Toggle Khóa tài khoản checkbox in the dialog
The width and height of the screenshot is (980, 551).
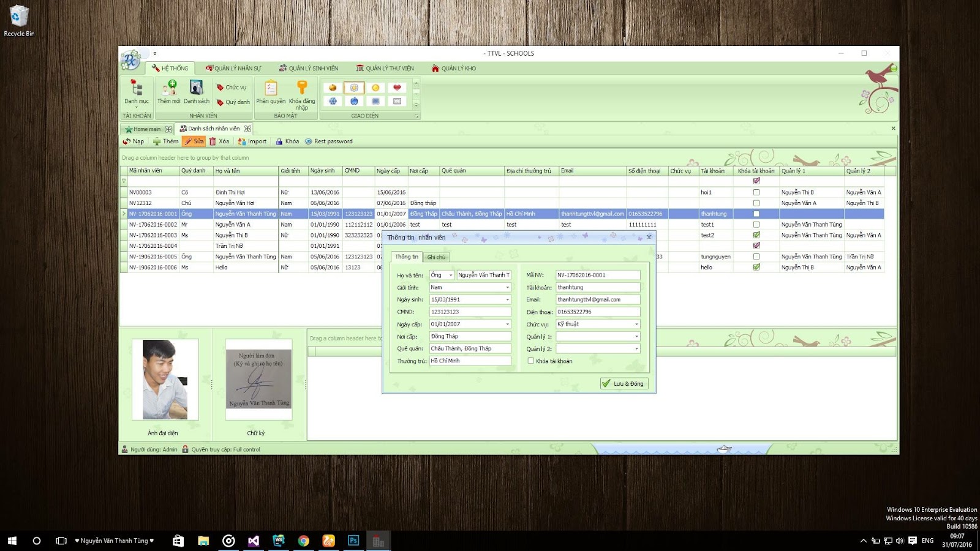530,361
